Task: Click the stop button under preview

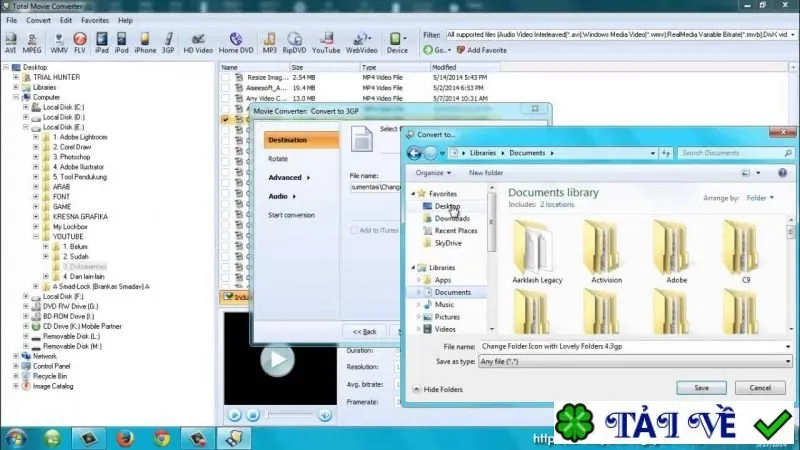Action: [253, 415]
